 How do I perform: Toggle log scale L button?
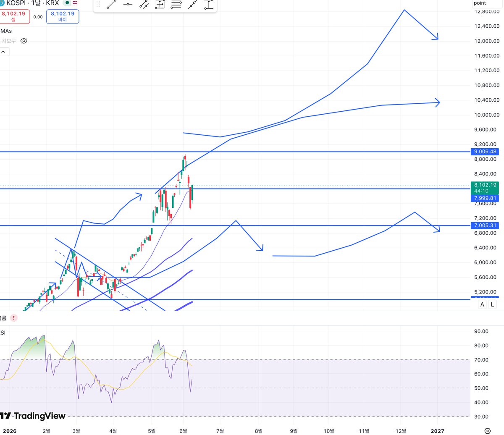click(493, 304)
